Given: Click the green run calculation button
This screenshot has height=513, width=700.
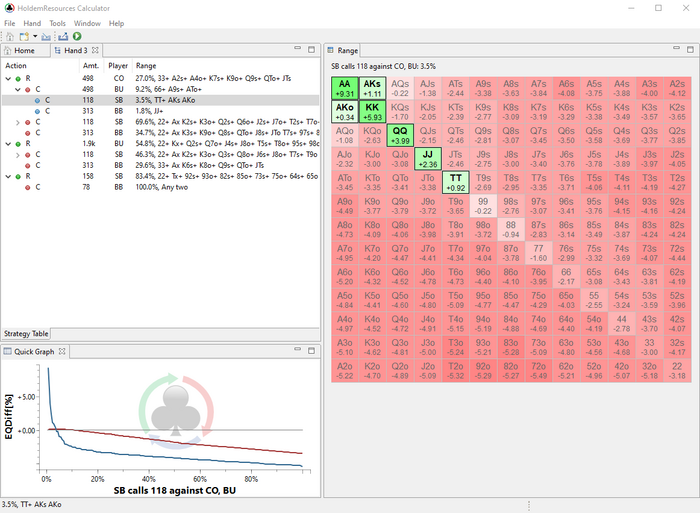Looking at the screenshot, I should point(77,37).
